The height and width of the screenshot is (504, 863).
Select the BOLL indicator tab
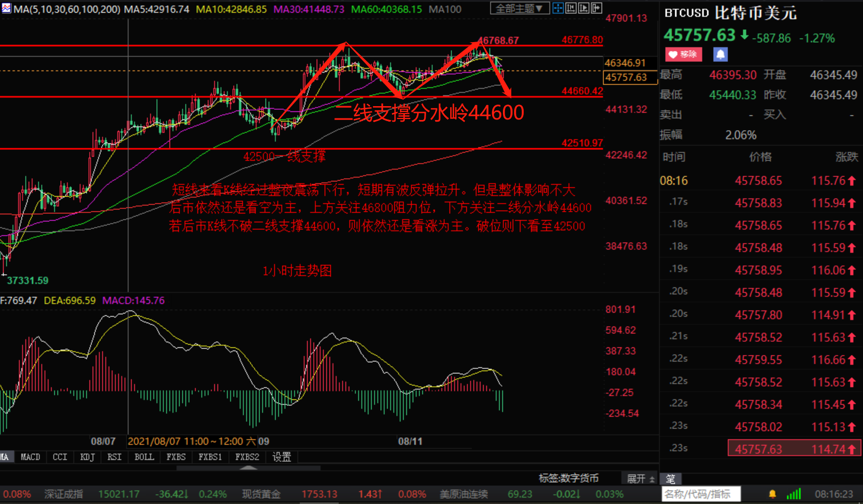coord(144,457)
